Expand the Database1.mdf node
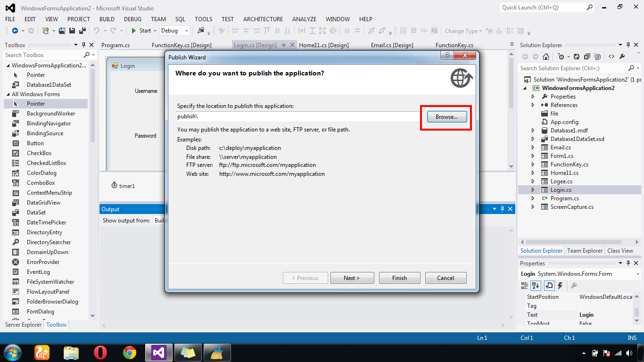The image size is (644, 362). click(x=533, y=131)
